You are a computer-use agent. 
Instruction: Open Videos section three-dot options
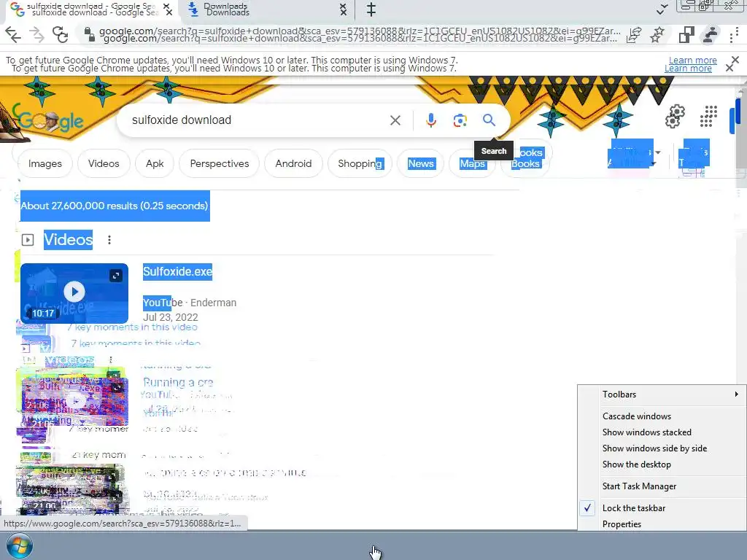[109, 239]
